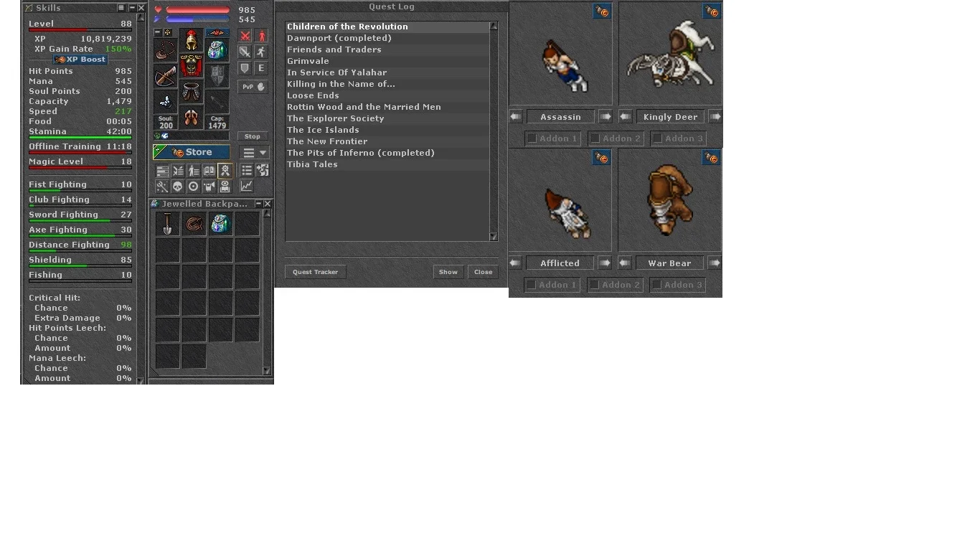Collapse the inventory with minus button

point(158,32)
